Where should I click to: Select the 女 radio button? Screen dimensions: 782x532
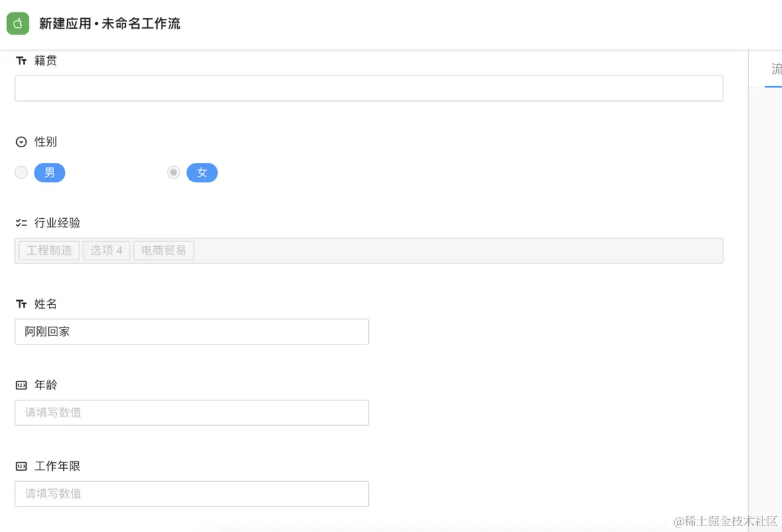click(x=173, y=173)
